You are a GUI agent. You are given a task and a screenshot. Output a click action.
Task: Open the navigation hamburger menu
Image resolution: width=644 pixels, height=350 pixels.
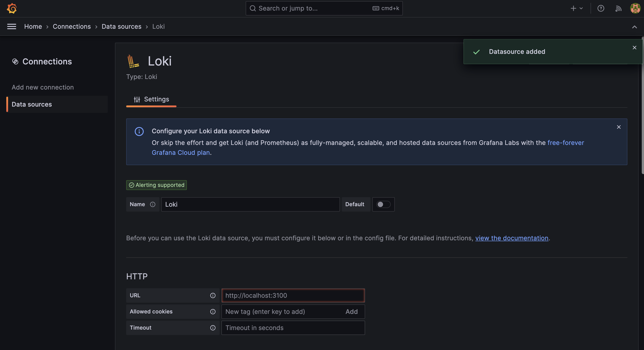(x=11, y=26)
